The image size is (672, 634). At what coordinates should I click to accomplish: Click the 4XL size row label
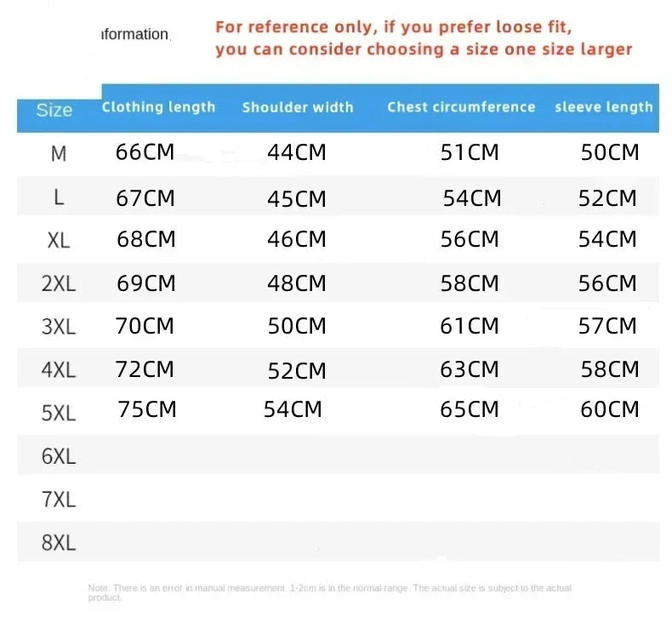[x=59, y=370]
